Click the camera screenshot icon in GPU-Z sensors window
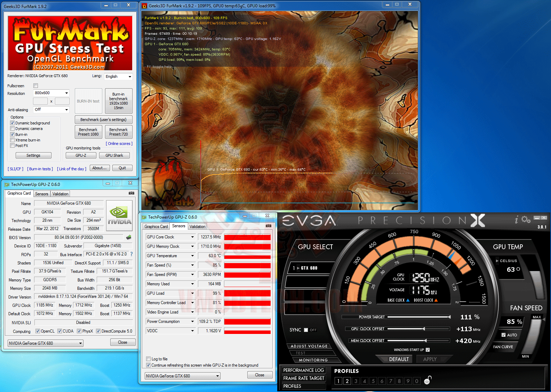Viewport: 551px width, 392px height. 269,226
